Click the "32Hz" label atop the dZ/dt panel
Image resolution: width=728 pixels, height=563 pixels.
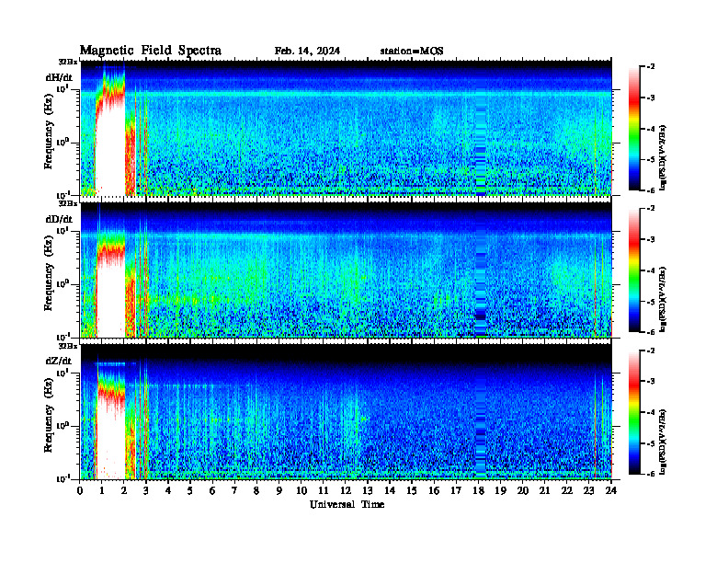click(68, 346)
